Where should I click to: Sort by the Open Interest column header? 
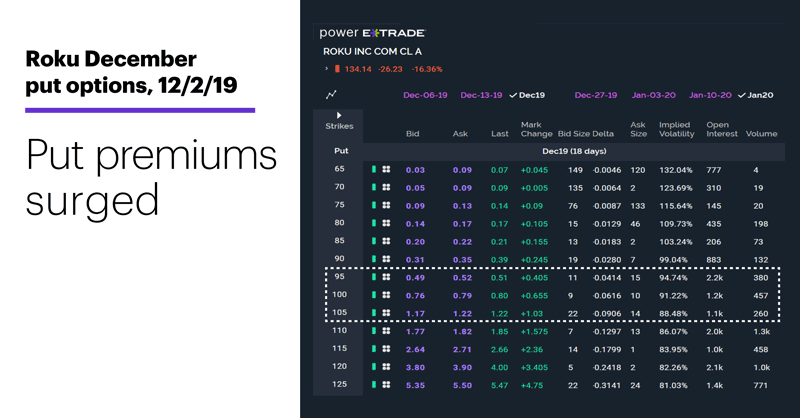[722, 129]
